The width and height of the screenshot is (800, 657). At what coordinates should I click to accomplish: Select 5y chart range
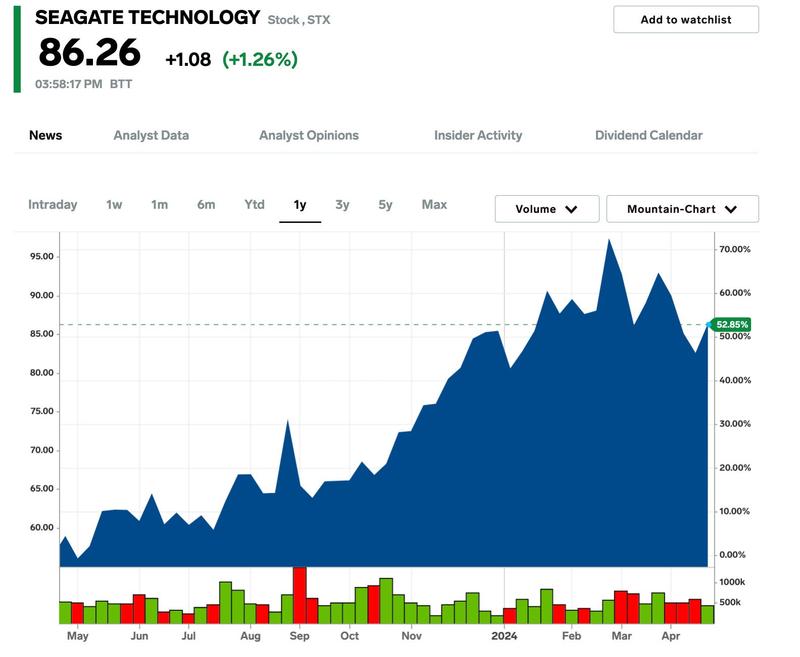point(385,205)
